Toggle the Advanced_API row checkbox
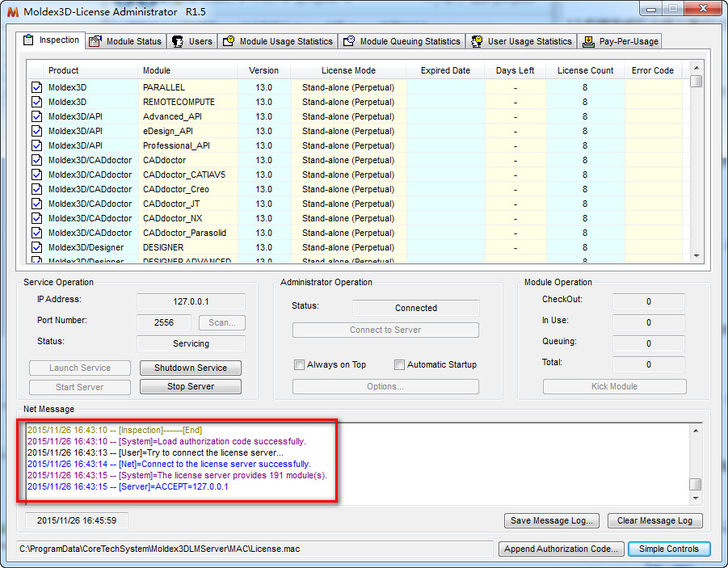The image size is (728, 568). coord(36,116)
